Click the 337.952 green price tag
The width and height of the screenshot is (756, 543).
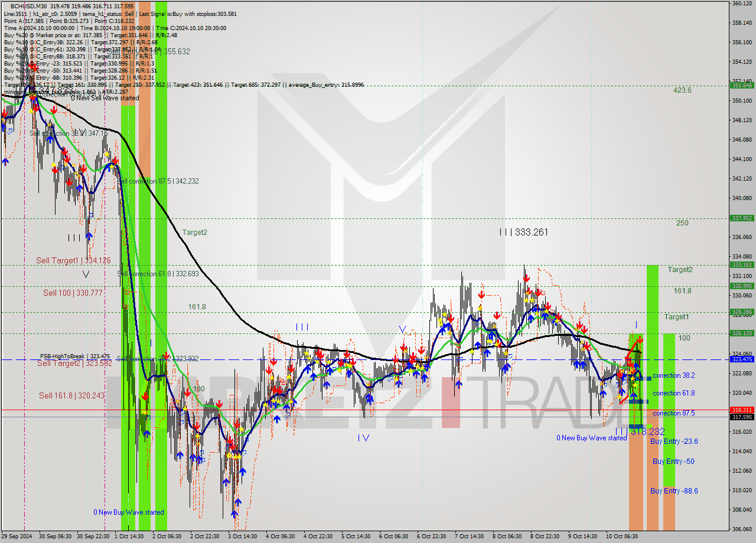coord(742,218)
